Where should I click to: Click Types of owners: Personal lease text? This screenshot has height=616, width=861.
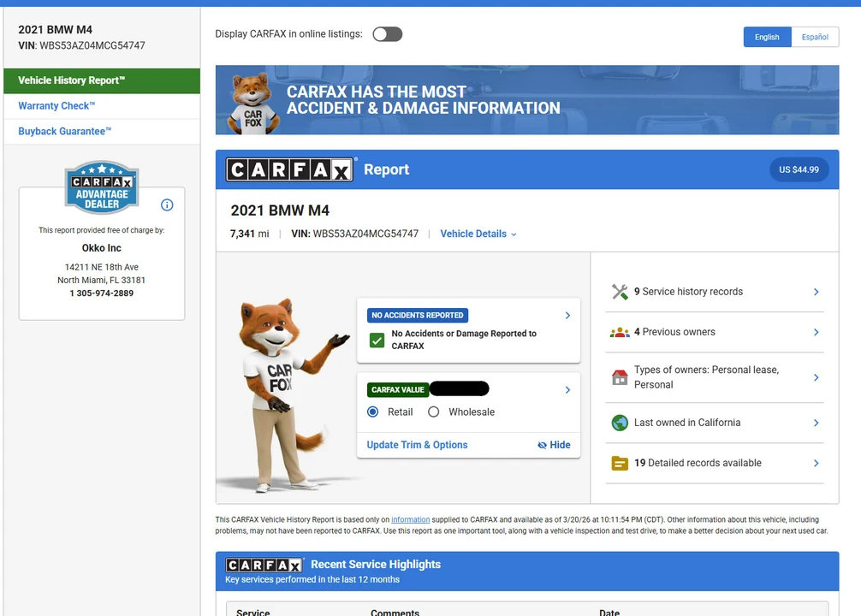(x=707, y=377)
